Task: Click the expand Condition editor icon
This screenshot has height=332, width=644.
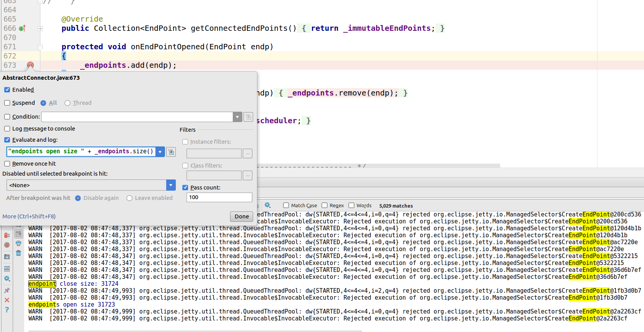Action: pos(249,117)
